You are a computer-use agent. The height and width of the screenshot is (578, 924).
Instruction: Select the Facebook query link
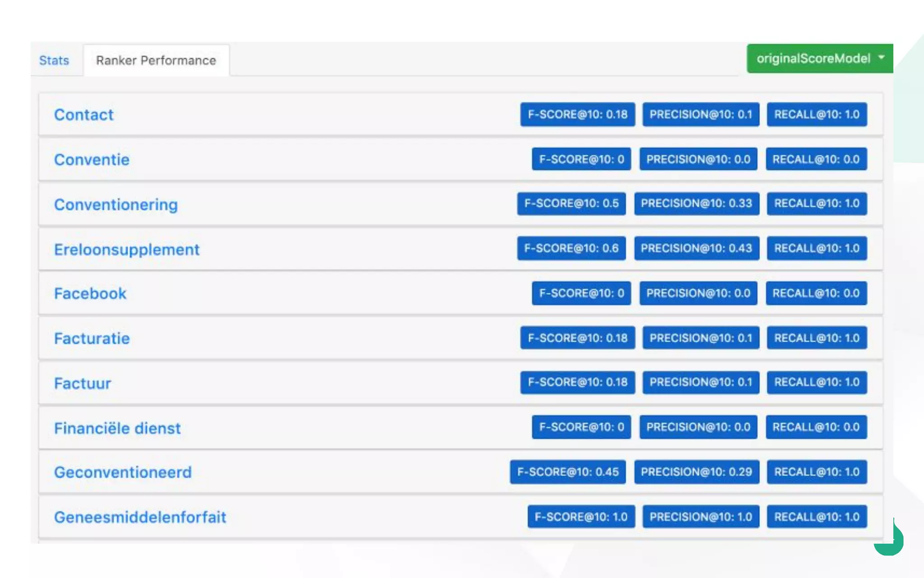(x=90, y=294)
